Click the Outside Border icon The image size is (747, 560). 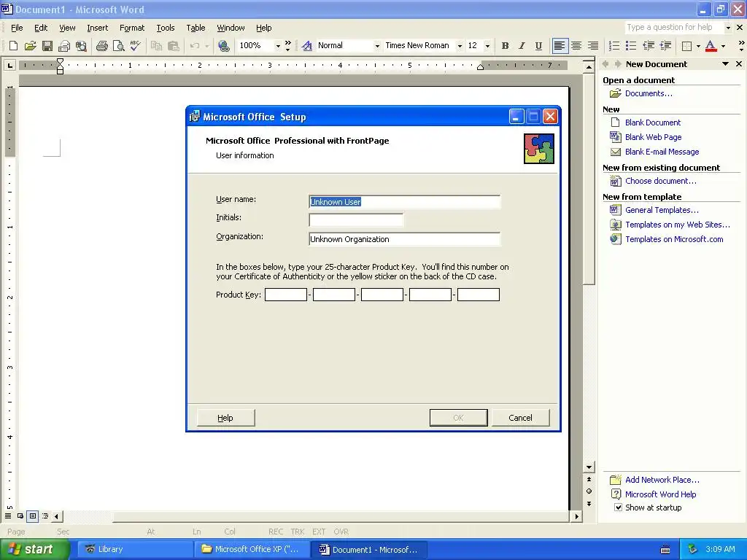point(686,46)
